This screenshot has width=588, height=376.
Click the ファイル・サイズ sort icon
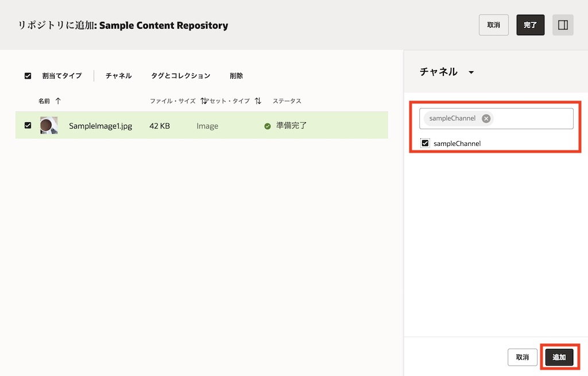[204, 101]
